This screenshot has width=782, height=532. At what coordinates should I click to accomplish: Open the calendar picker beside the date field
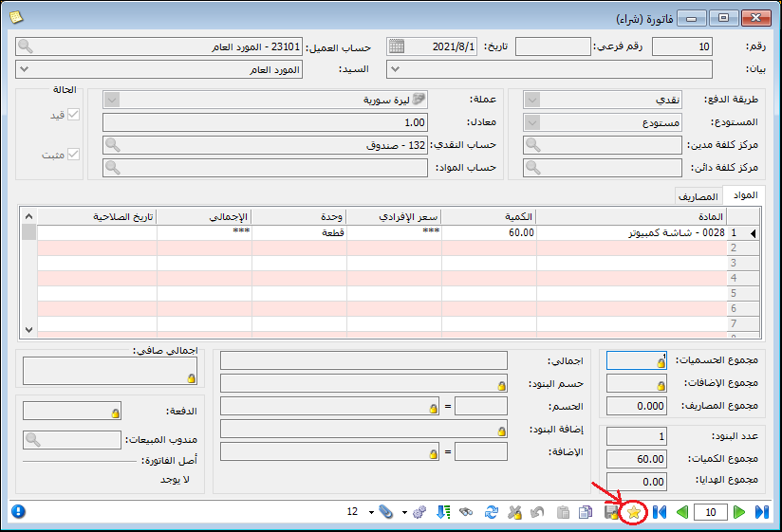tap(397, 46)
